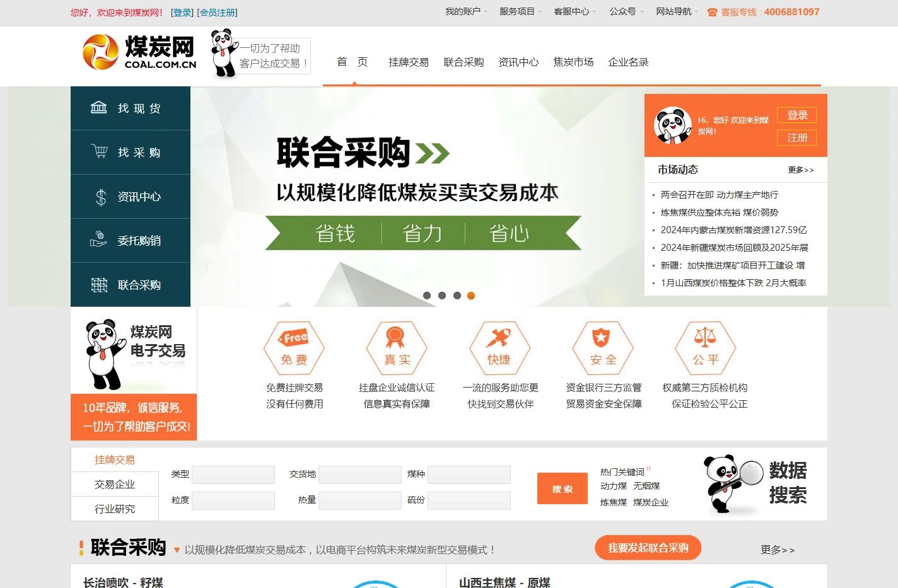Click hot keyword 炼焦煤
The image size is (898, 588).
pyautogui.click(x=614, y=502)
